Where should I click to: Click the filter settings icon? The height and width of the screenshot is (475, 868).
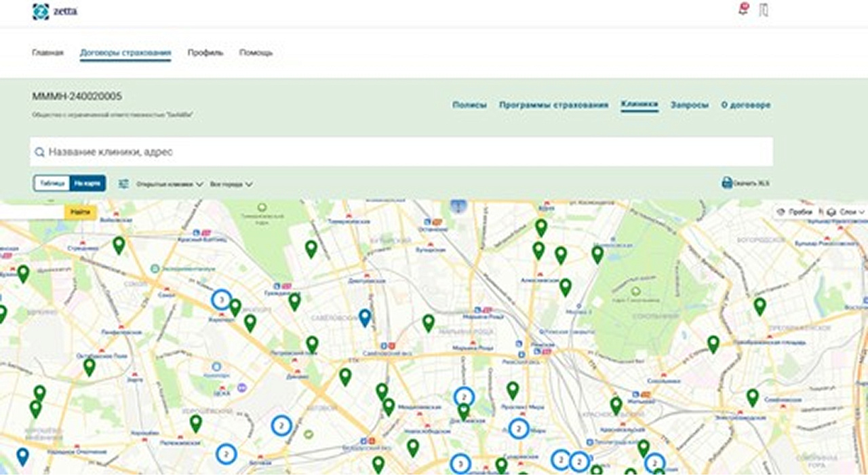[x=123, y=184]
